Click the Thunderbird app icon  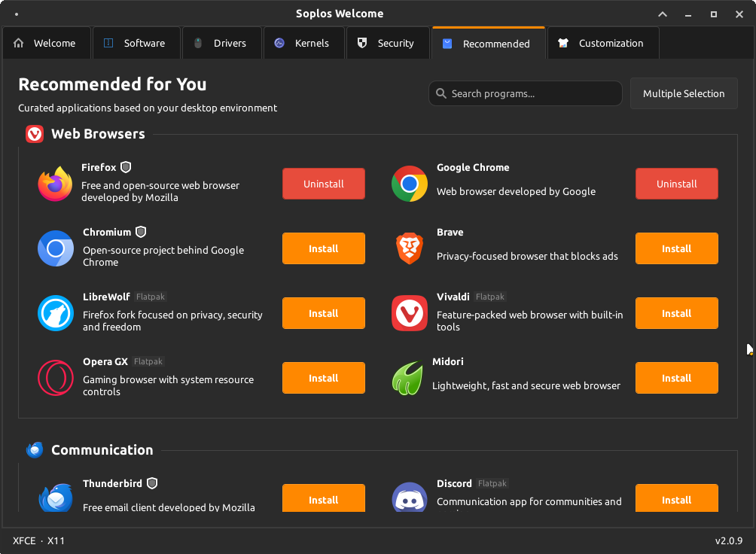coord(56,497)
